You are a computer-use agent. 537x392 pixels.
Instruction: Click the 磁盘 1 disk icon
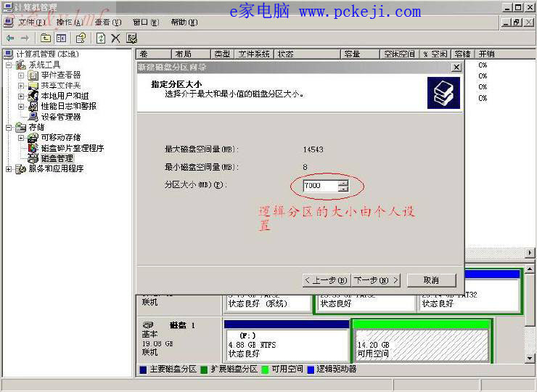(148, 324)
